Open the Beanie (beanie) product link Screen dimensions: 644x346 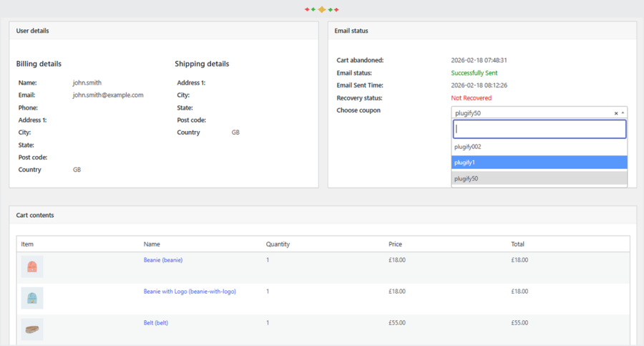coord(163,260)
